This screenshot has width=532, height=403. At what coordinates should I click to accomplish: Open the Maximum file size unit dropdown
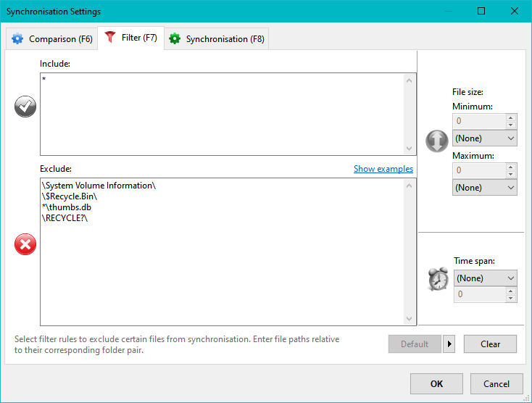click(484, 188)
